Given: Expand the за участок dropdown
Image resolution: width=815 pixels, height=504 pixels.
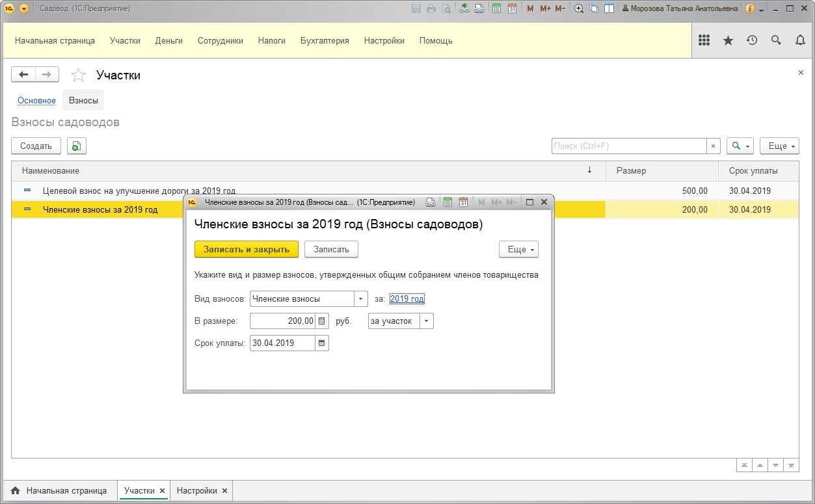Looking at the screenshot, I should (426, 321).
